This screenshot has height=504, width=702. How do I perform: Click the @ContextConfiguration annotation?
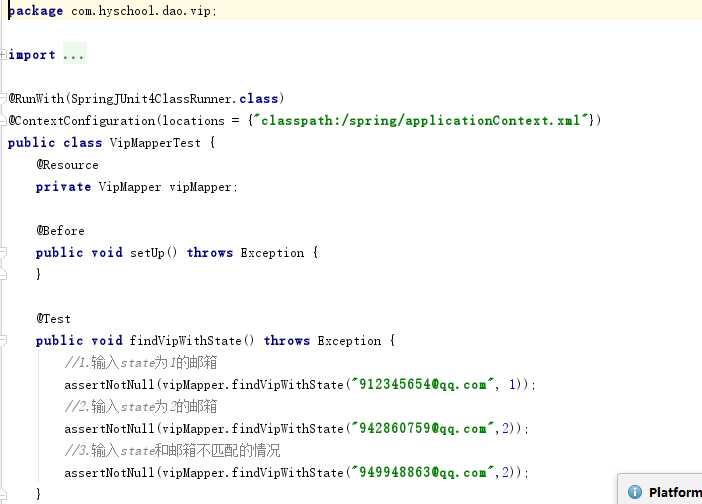tap(81, 120)
